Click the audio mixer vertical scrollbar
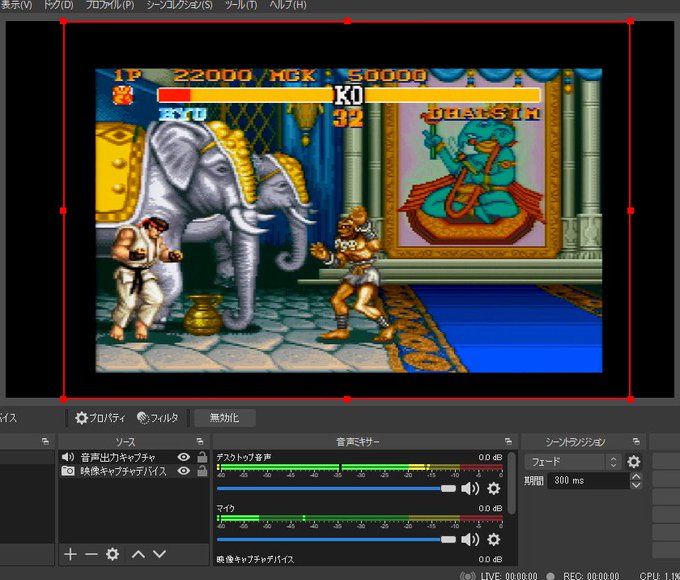This screenshot has width=680, height=580. [x=512, y=484]
